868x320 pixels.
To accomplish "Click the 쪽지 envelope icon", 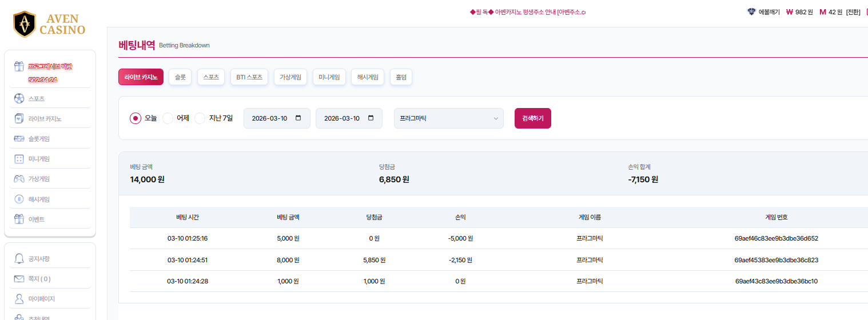I will tap(19, 279).
